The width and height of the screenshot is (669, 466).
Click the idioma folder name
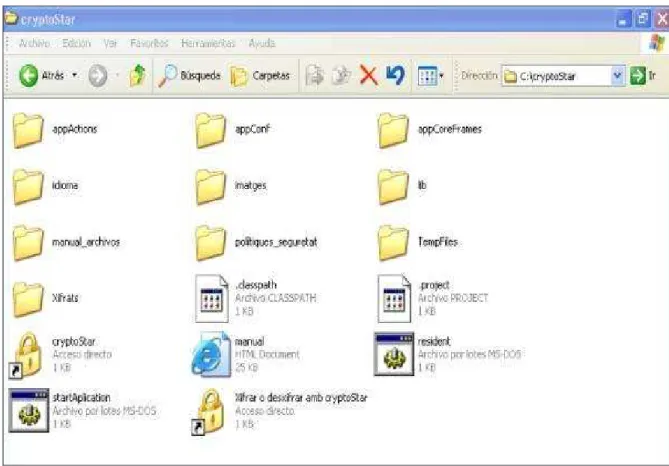pos(65,185)
